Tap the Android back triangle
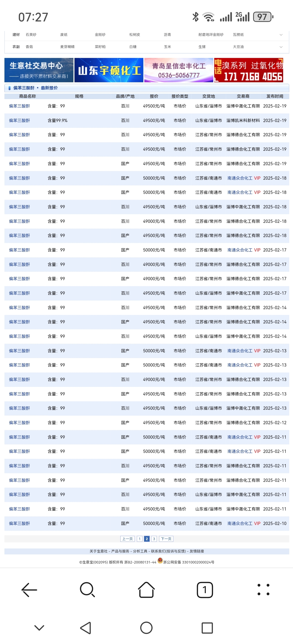This screenshot has width=293, height=644. coord(86,628)
